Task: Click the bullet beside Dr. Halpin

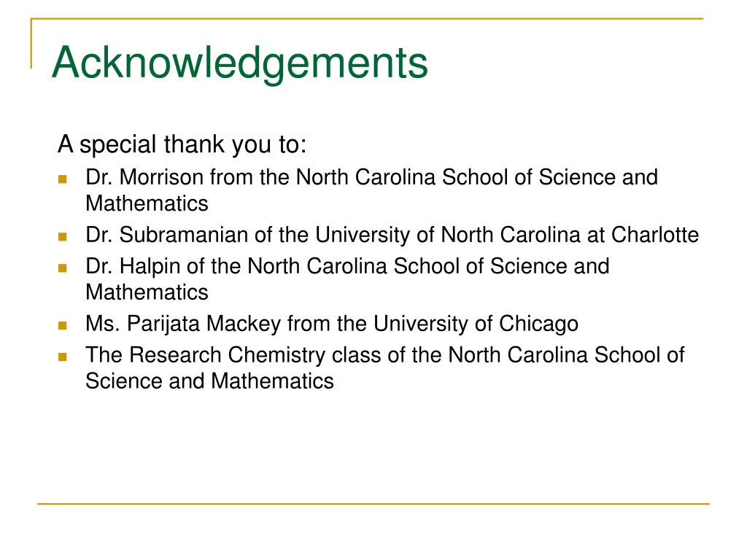Action: [x=63, y=268]
